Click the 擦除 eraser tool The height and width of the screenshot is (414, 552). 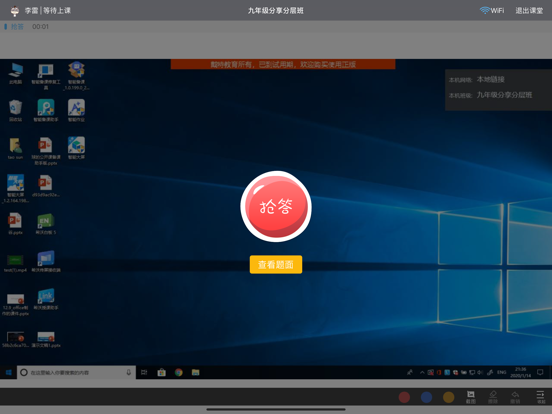pyautogui.click(x=493, y=397)
